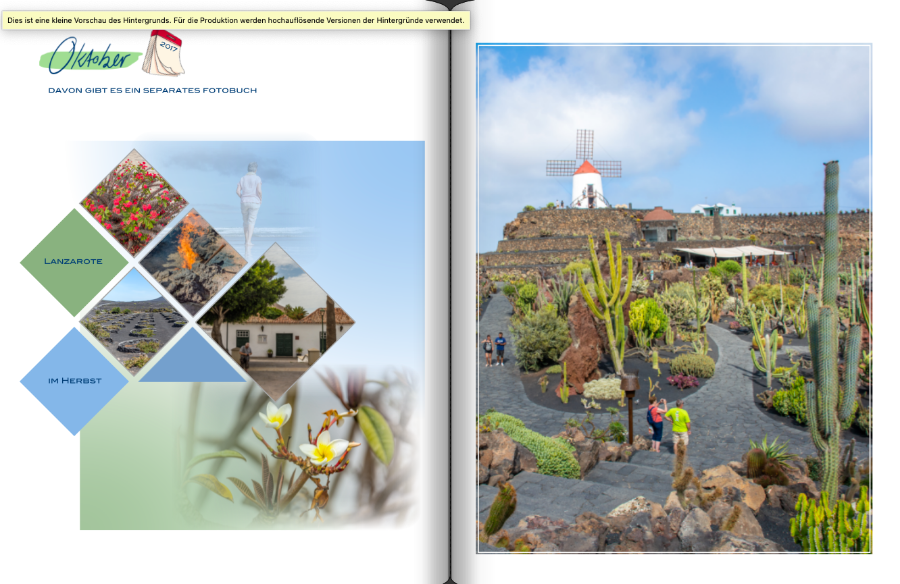The width and height of the screenshot is (900, 584).
Task: Click the yellow background preview notice
Action: [x=235, y=20]
